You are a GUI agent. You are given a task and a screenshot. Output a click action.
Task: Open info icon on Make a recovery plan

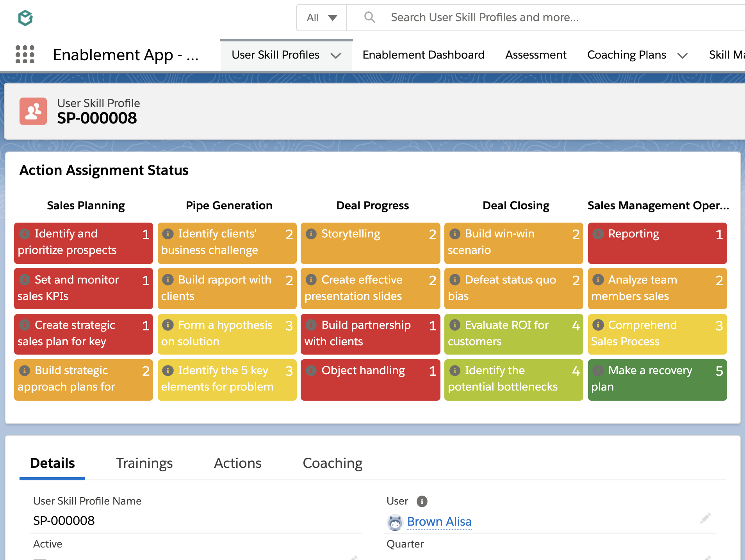[598, 371]
